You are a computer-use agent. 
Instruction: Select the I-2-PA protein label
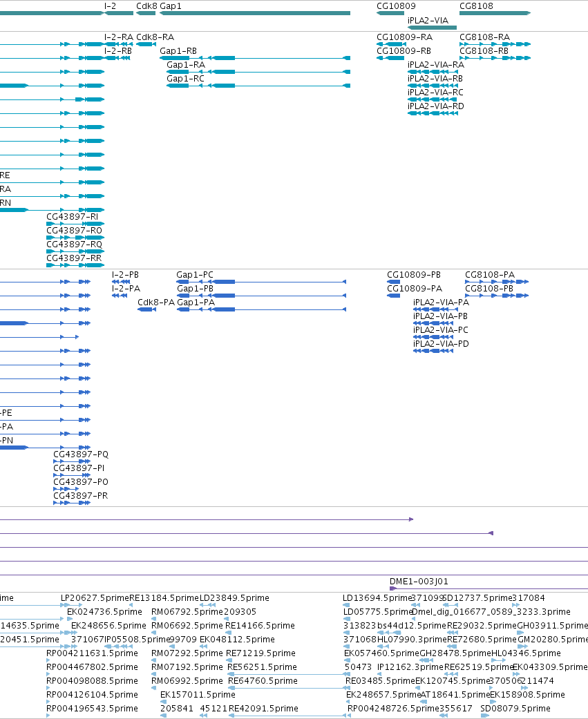(126, 289)
